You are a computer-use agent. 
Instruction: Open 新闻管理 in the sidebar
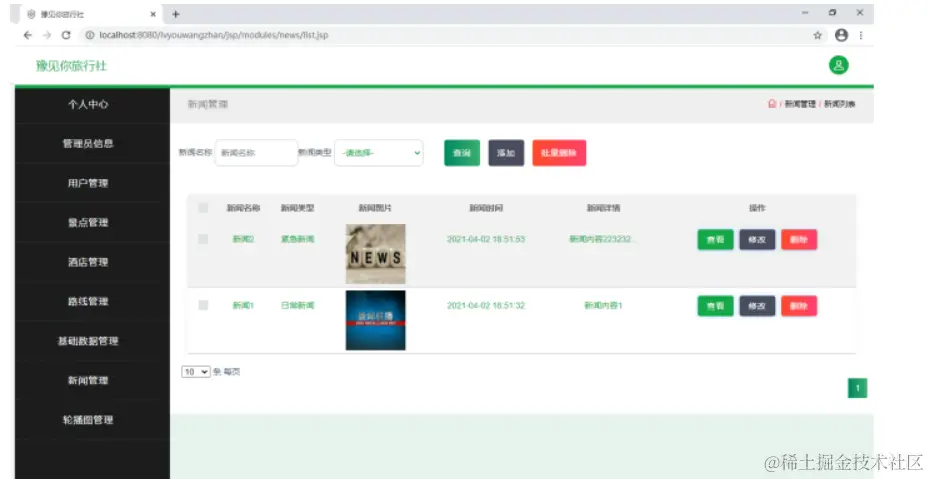click(x=88, y=381)
